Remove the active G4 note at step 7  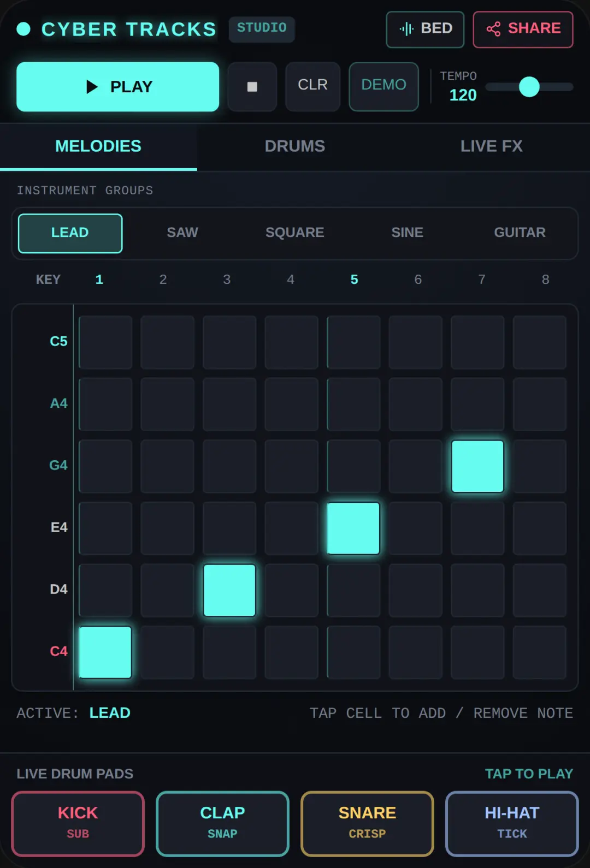(477, 466)
